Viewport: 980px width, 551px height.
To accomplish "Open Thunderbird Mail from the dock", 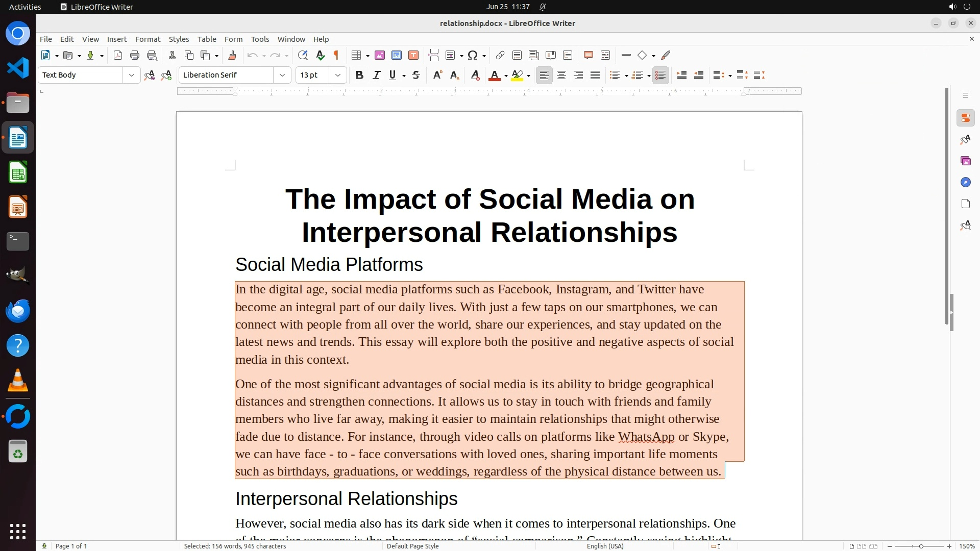I will 18,311.
